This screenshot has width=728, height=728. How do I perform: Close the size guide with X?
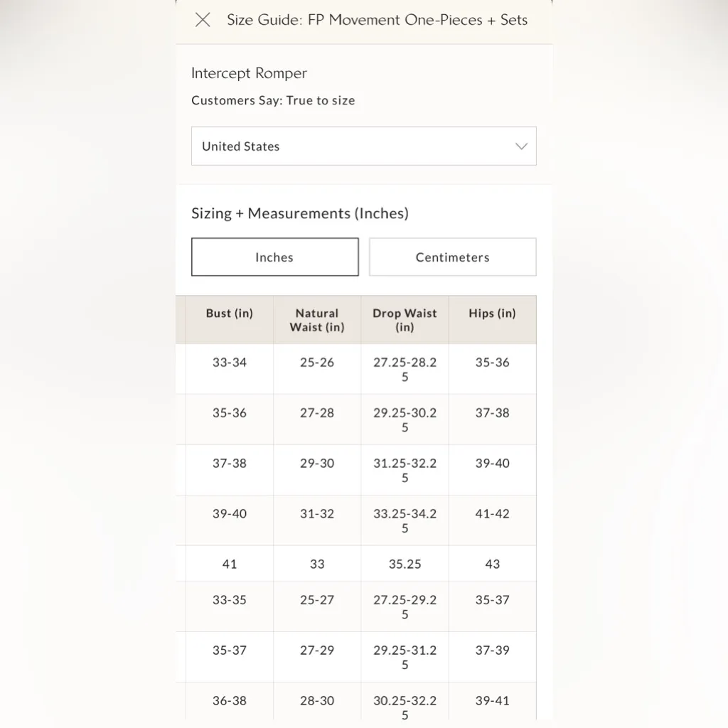(x=203, y=20)
